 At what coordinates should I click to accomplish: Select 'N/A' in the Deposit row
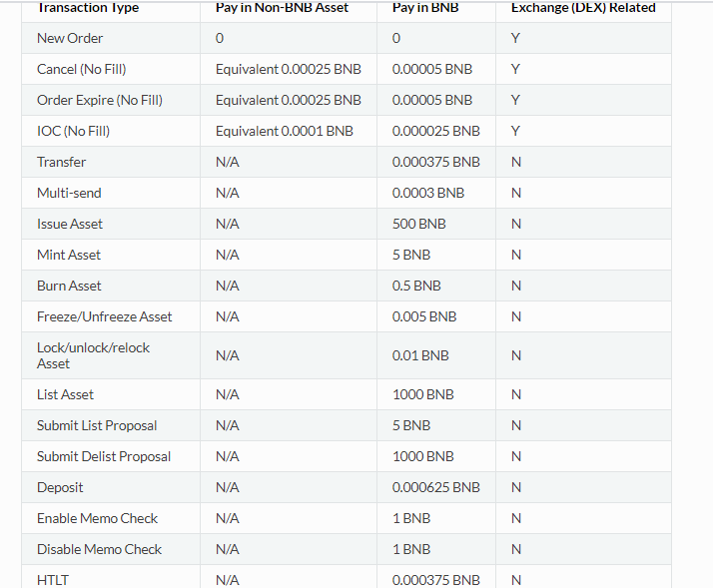[x=228, y=487]
